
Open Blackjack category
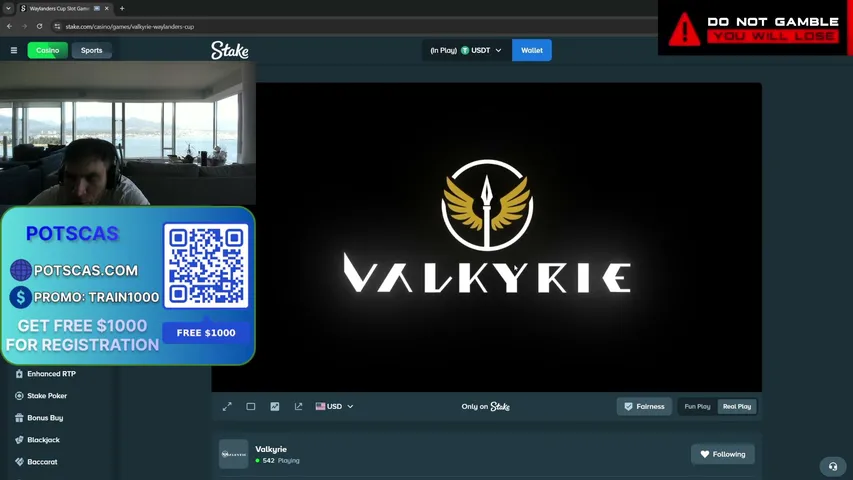pyautogui.click(x=38, y=440)
